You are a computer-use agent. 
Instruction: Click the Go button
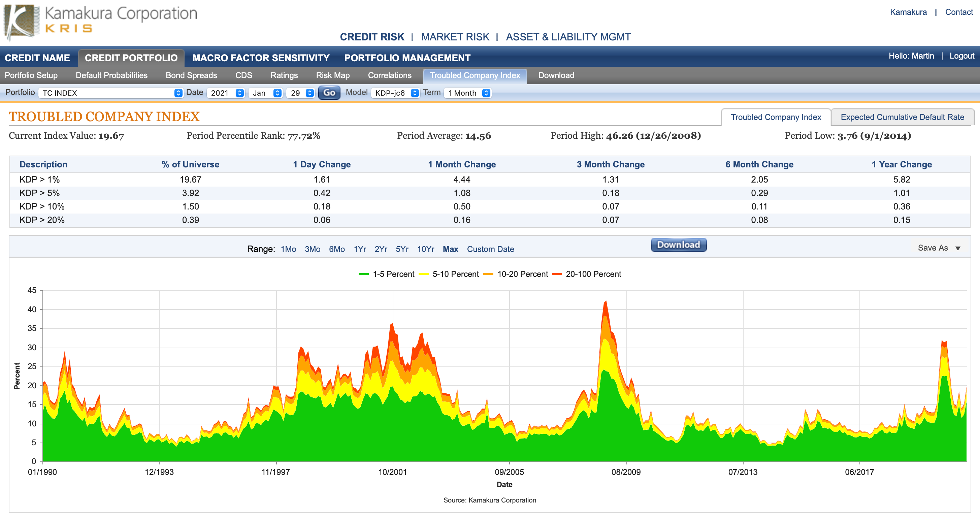329,93
